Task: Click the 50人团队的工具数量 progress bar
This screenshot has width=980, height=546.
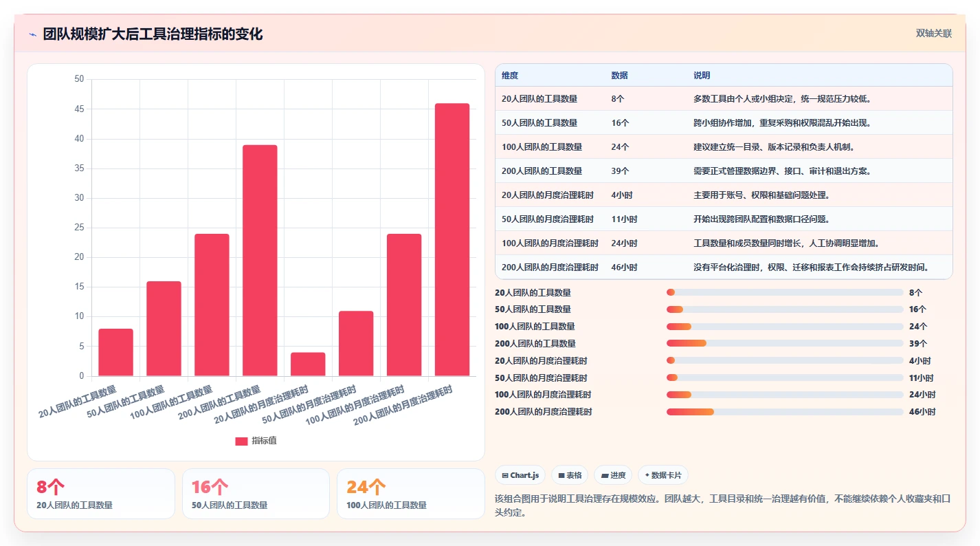Action: [x=785, y=309]
